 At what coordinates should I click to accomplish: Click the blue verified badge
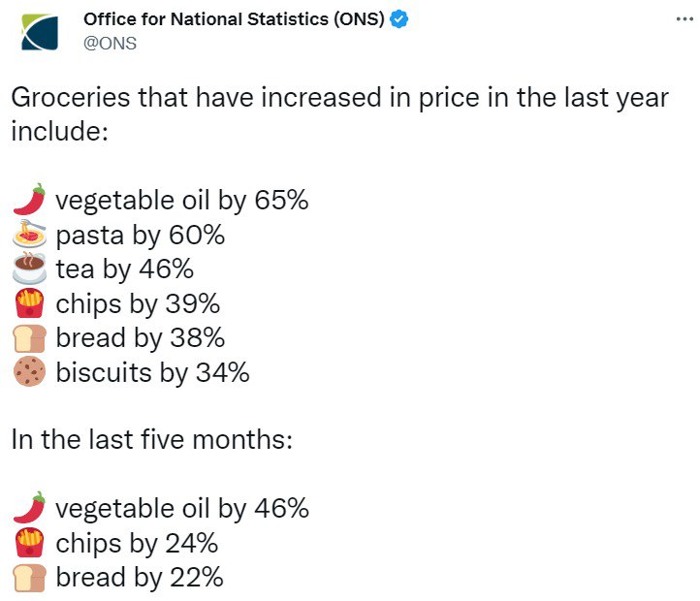coord(398,19)
